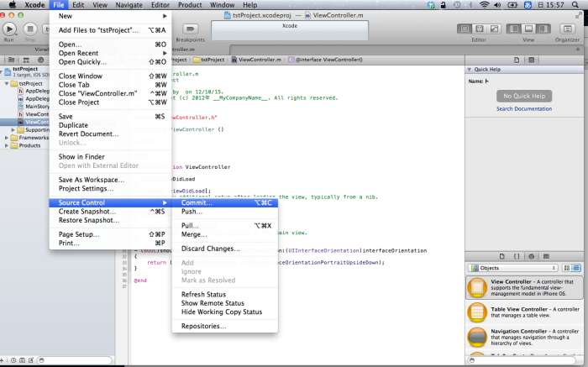Select the Version editor icon

pyautogui.click(x=494, y=29)
